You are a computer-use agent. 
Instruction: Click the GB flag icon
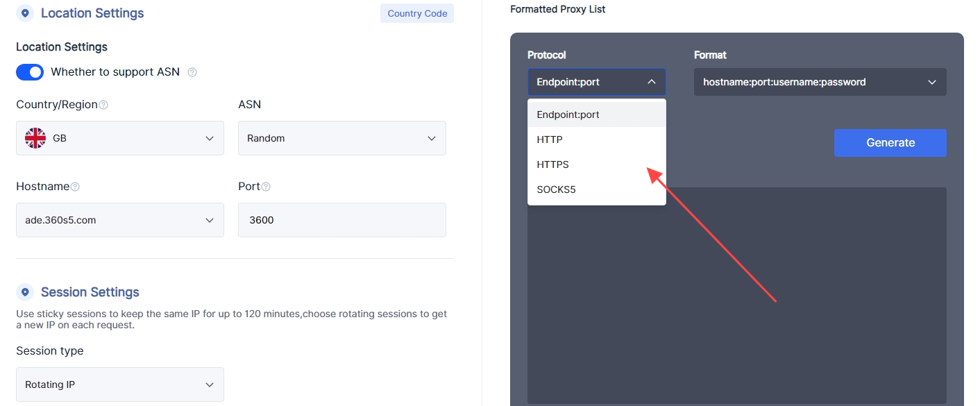[35, 138]
